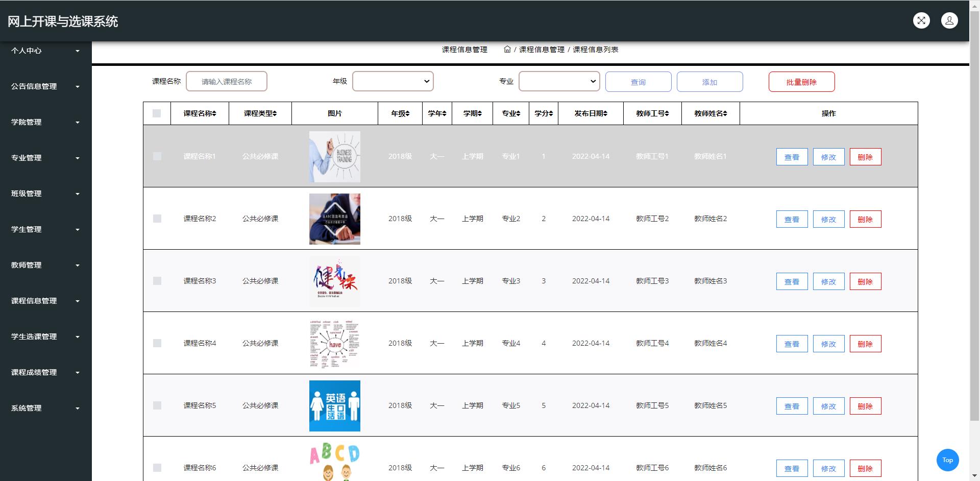This screenshot has height=481, width=980.
Task: Click 查看 for 课程名称1 row
Action: (792, 157)
